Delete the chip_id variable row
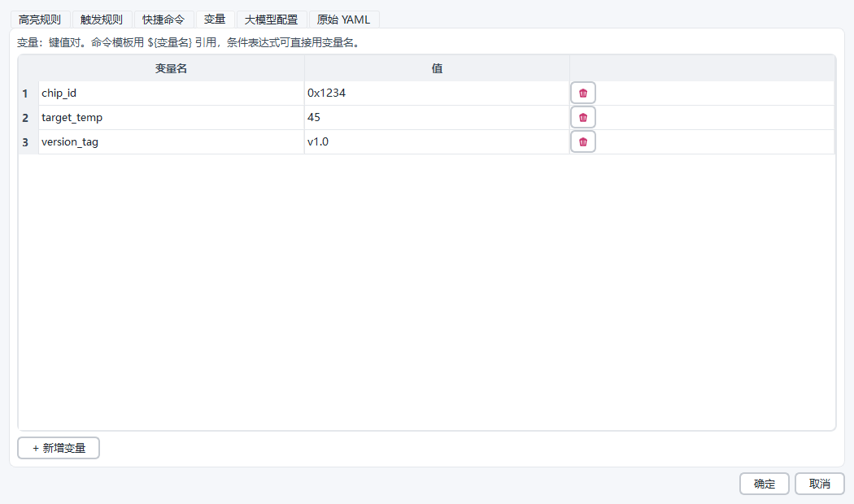 (583, 93)
